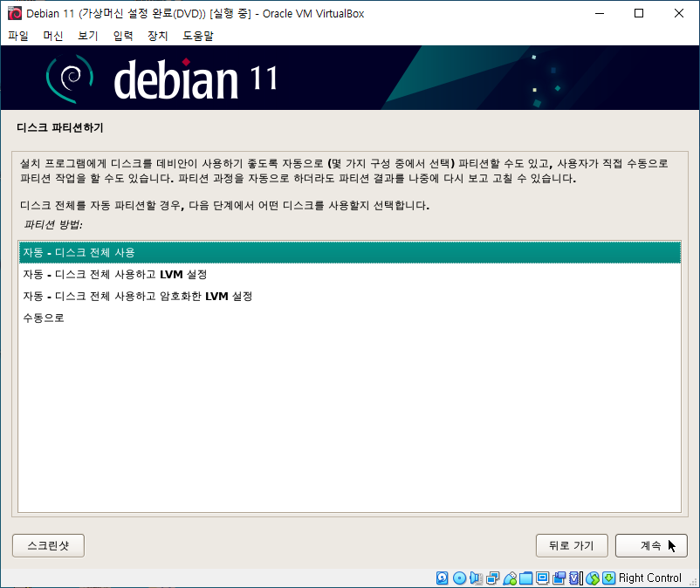
Task: Click the recording status icon
Action: click(559, 578)
